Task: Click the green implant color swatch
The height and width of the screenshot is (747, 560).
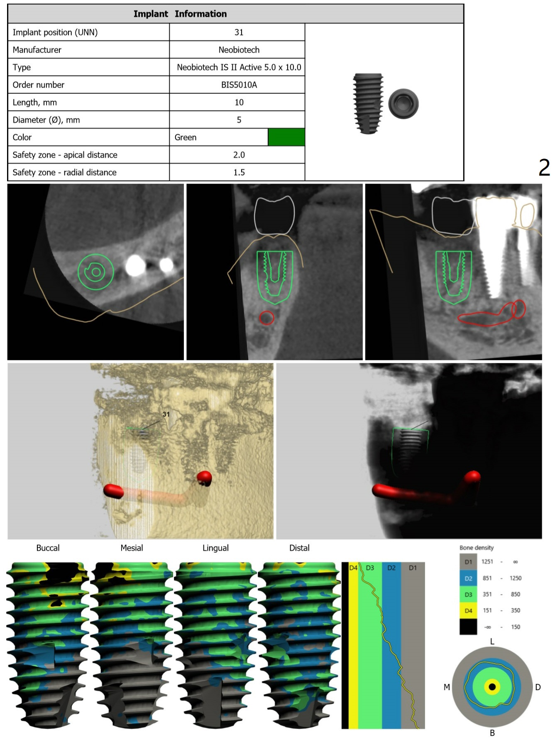Action: point(286,137)
